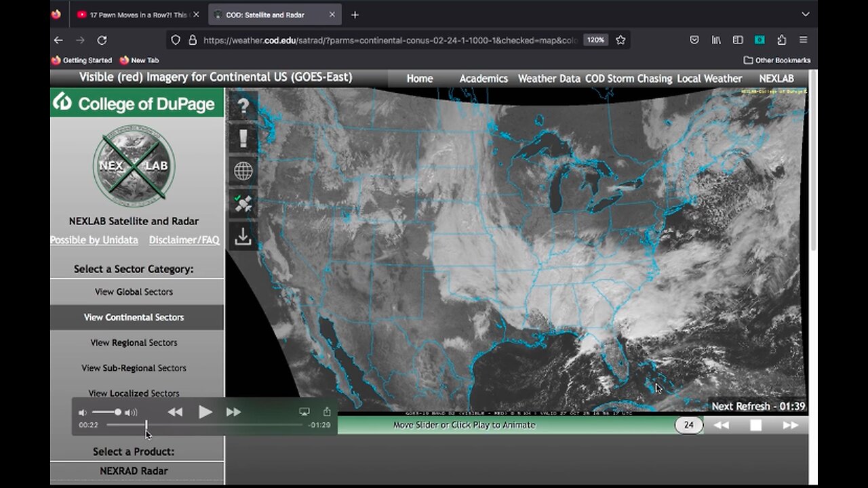The image size is (868, 488).
Task: Open Firefox tracking protection shield
Action: tap(176, 40)
